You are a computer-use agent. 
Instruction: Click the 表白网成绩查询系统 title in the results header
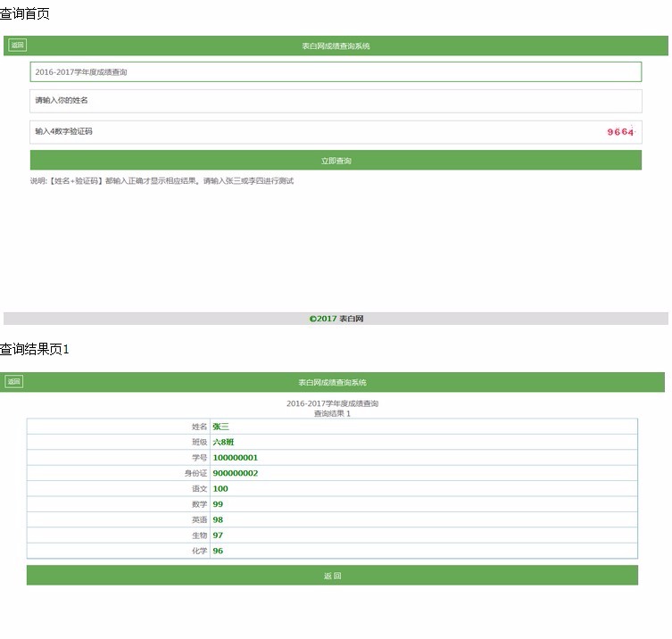click(332, 382)
